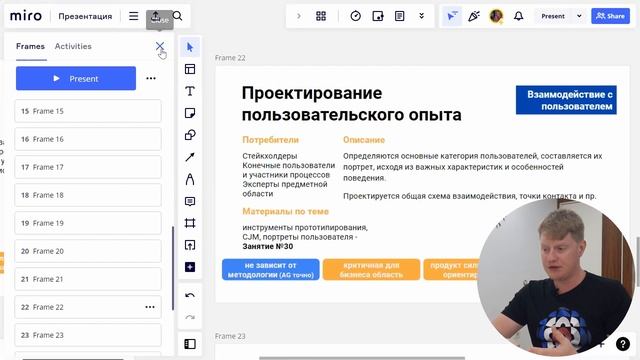This screenshot has height=360, width=640.
Task: Click the top-bar Present button
Action: click(553, 16)
